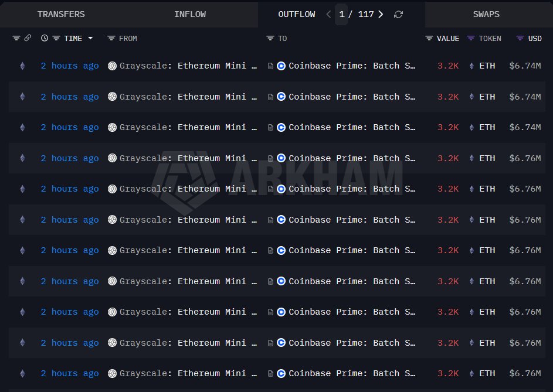Open the Grayscale sender in the bottom row
The image size is (553, 392).
click(x=188, y=374)
